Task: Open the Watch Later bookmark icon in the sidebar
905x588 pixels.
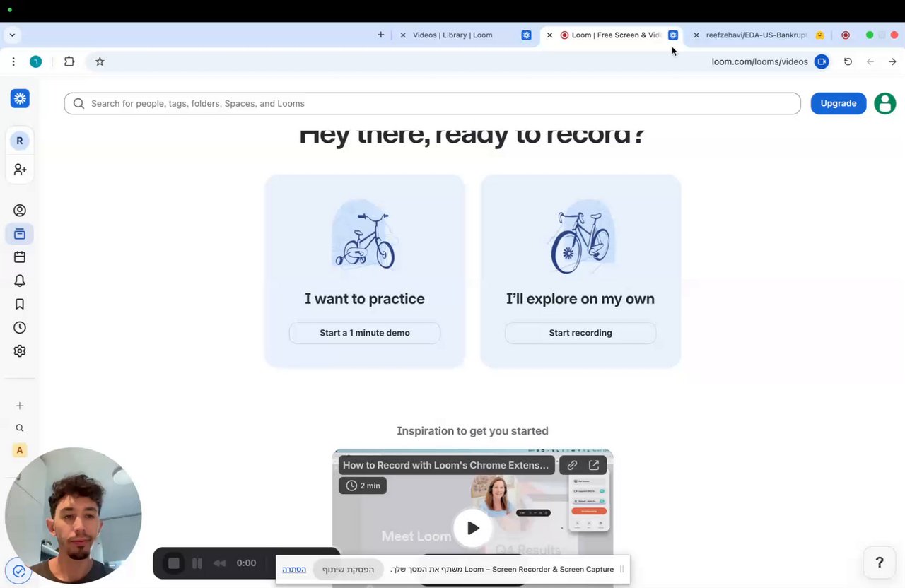Action: coord(20,304)
